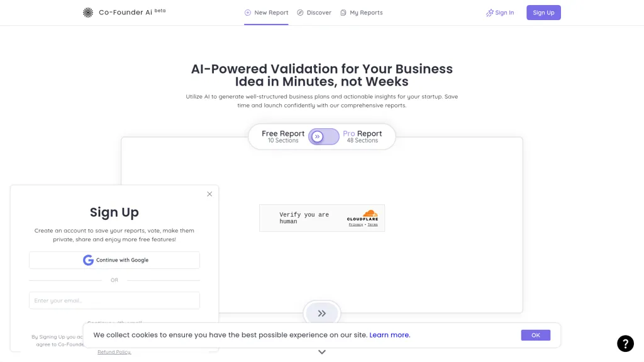Viewport: 644px width, 362px height.
Task: Click the Co-Founder AI sunburst logo
Action: (x=88, y=13)
